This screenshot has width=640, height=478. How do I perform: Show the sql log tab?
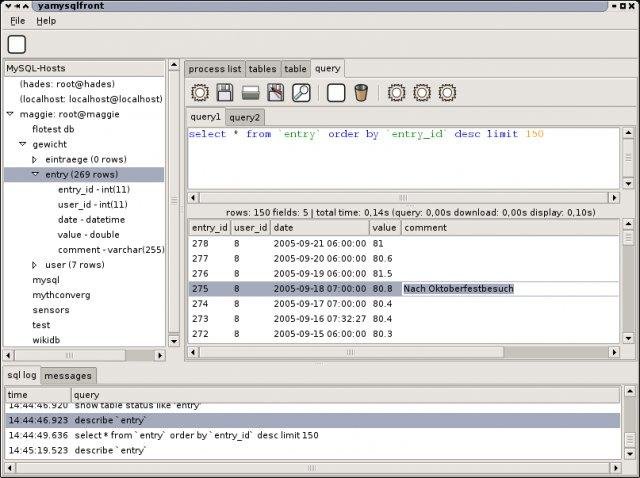[x=22, y=375]
